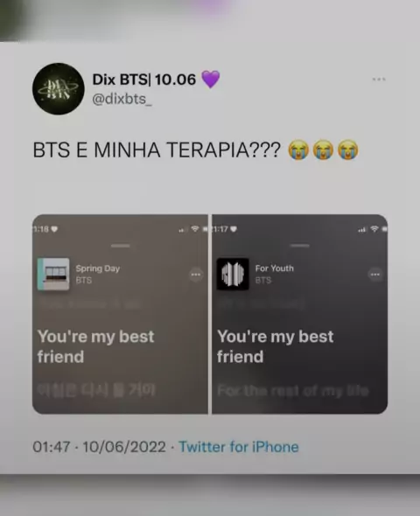
Task: Open the Dix BTS profile avatar
Action: pyautogui.click(x=59, y=89)
